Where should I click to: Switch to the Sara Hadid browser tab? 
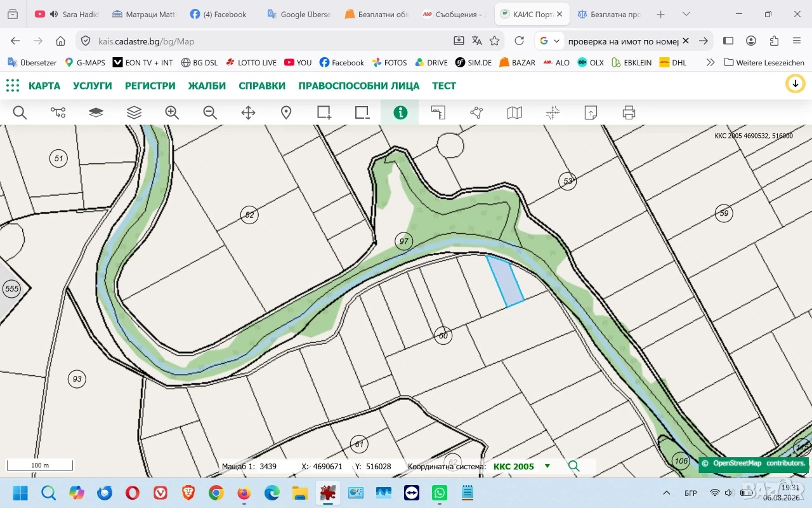coord(67,14)
